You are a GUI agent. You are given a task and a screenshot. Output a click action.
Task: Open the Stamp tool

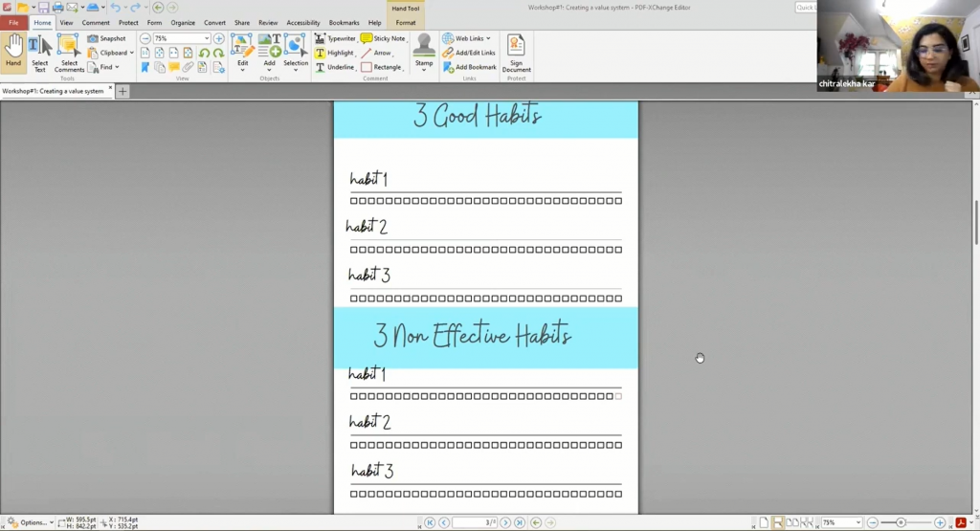pos(423,52)
